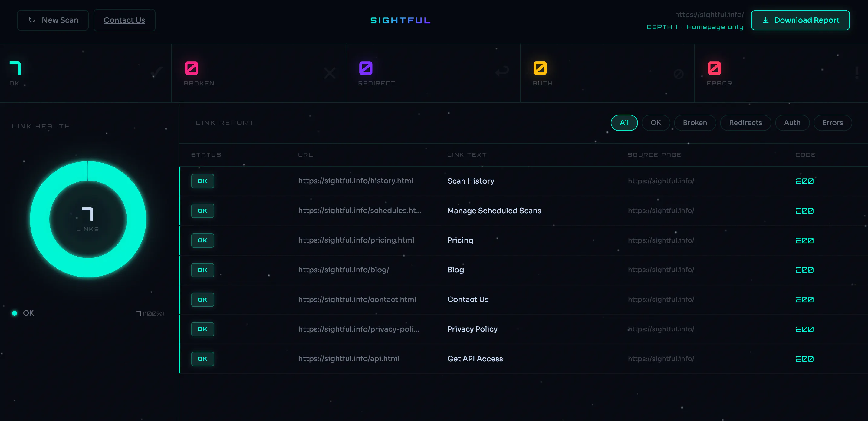The image size is (868, 421).
Task: Click the Manage Scheduled Scans link text
Action: click(494, 211)
